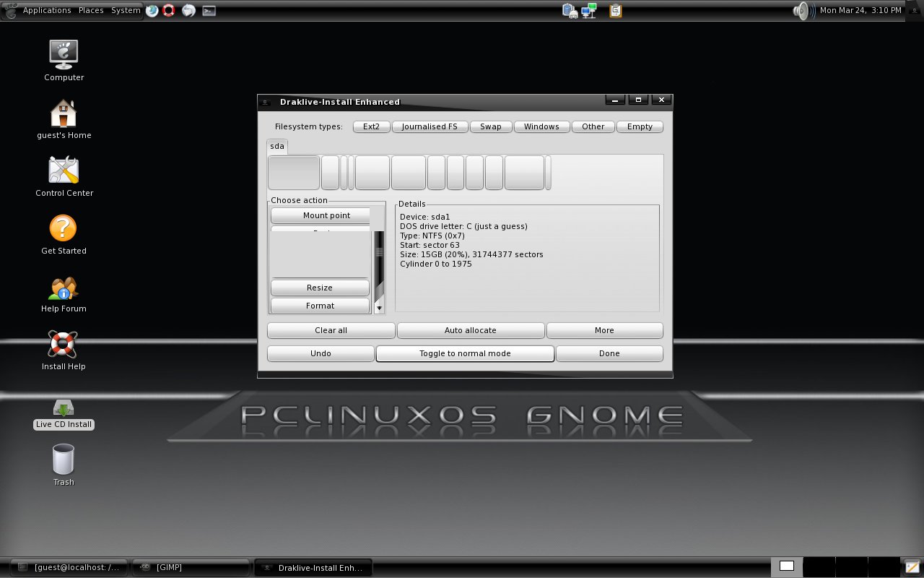Switch to guest@localhost terminal taskbar item
The width and height of the screenshot is (924, 578).
coord(70,567)
